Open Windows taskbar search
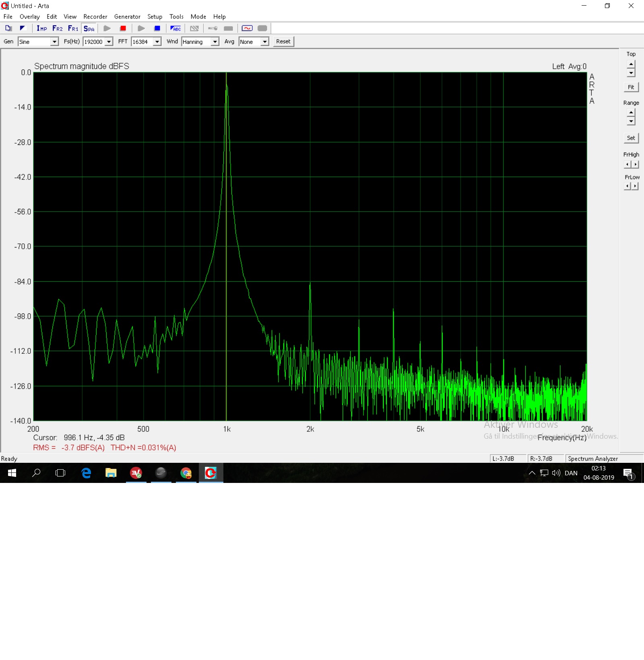This screenshot has height=660, width=644. (36, 473)
